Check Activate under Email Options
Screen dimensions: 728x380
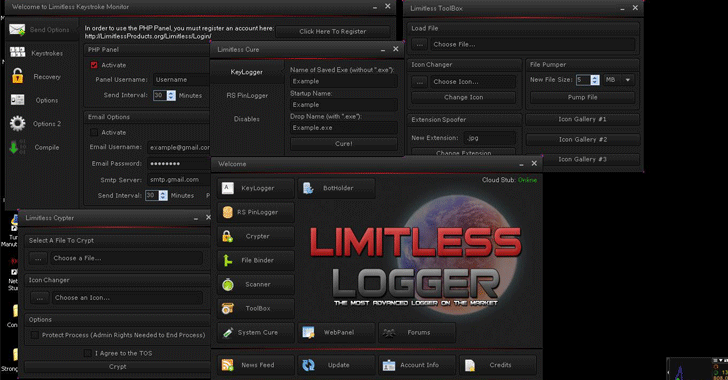click(94, 132)
